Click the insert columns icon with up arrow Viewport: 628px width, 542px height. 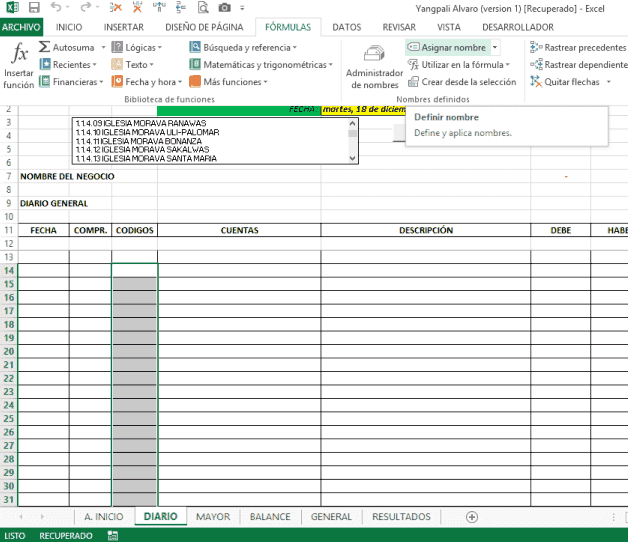coord(159,7)
